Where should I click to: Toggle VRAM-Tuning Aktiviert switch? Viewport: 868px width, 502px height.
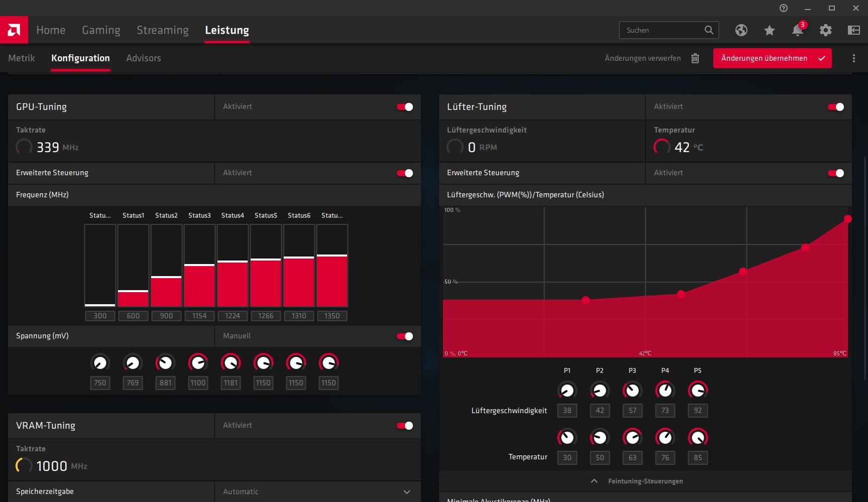[405, 426]
